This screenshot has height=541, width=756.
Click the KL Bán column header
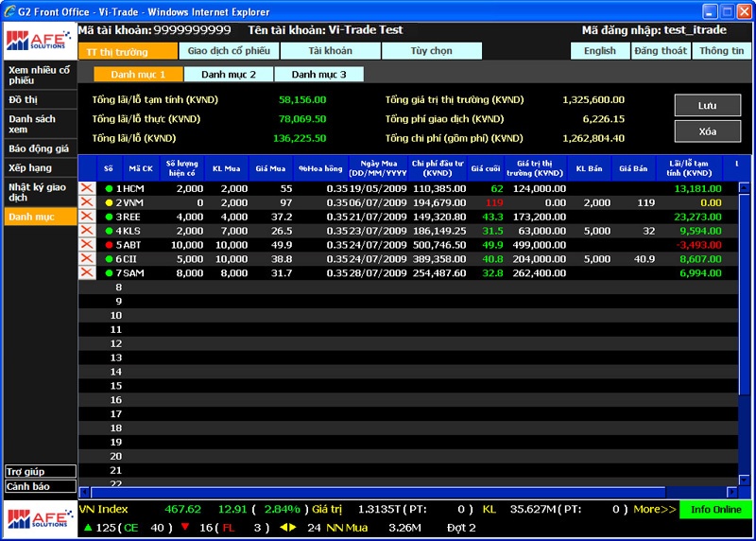pyautogui.click(x=589, y=168)
